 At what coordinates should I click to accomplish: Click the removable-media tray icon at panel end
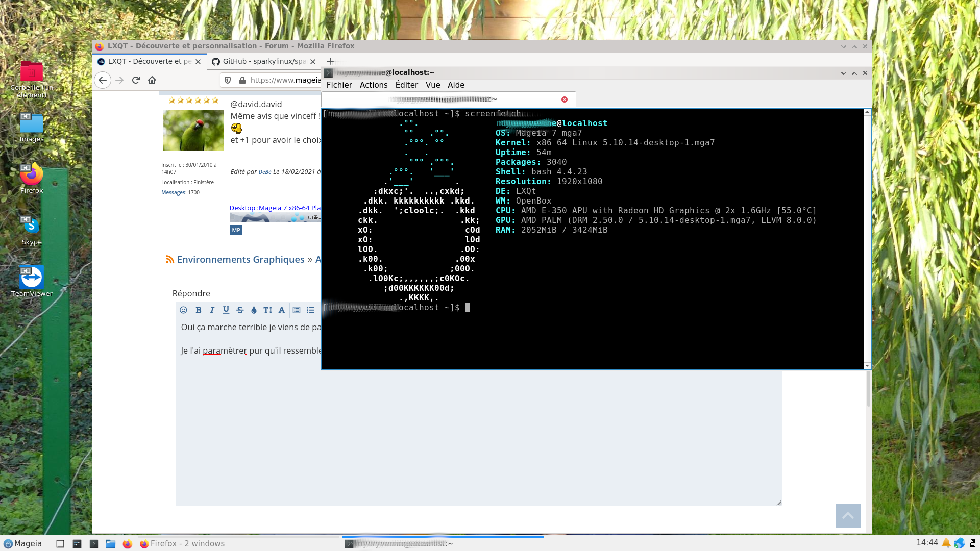click(973, 543)
